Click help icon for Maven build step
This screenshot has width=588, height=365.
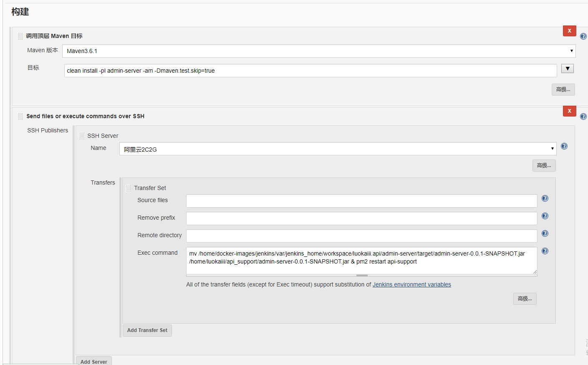(x=583, y=36)
